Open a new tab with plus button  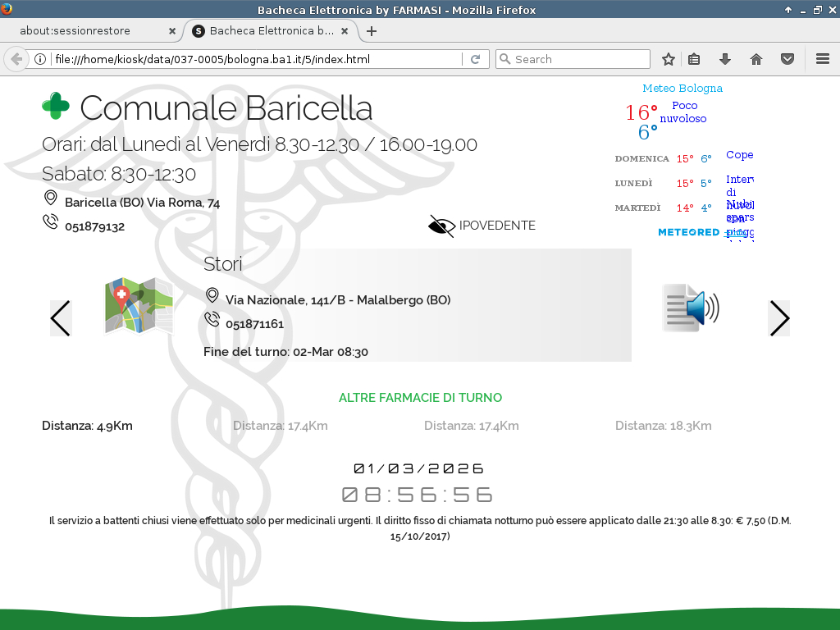pyautogui.click(x=372, y=31)
